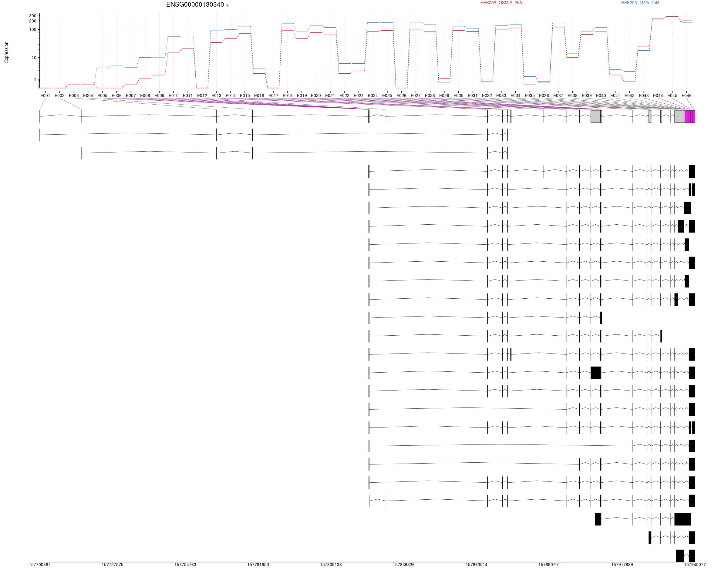Click exon label E033
Viewport: 728px width, 570px height.
501,96
